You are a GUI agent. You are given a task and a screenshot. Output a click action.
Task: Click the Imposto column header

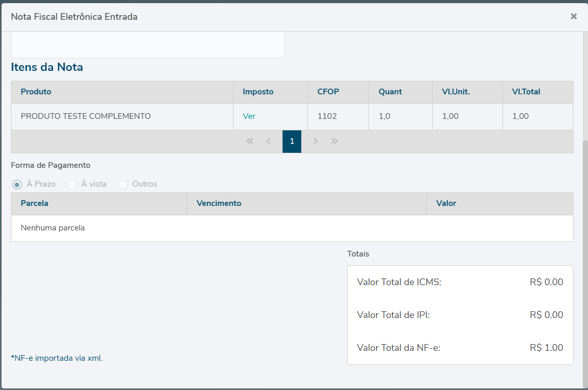pos(258,92)
